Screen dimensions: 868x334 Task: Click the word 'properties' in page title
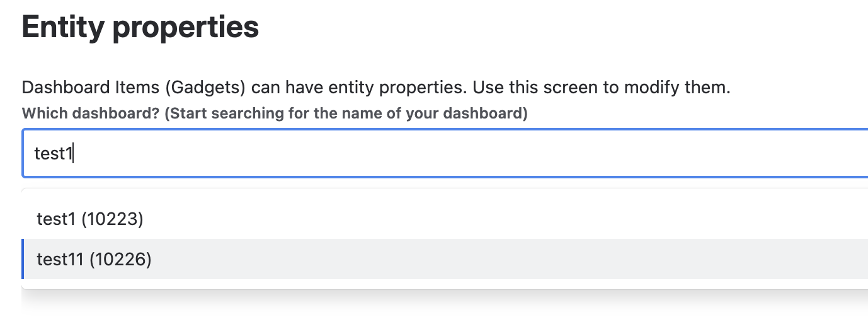pos(186,27)
